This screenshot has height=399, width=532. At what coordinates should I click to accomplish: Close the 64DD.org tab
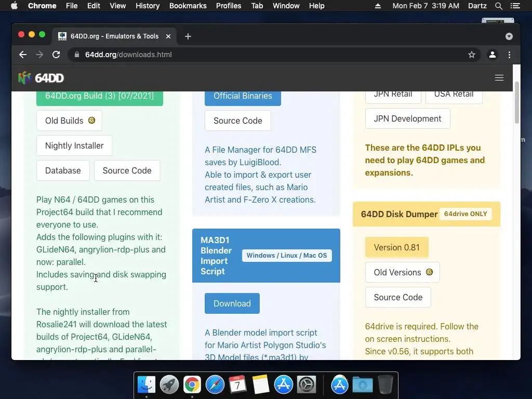pos(168,36)
